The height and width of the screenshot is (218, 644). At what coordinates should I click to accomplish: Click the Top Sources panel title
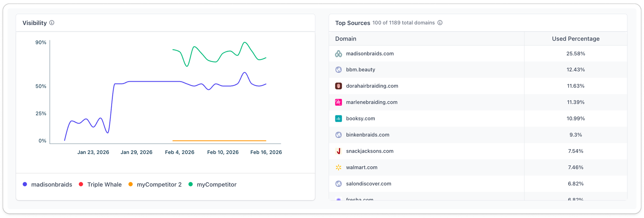352,23
